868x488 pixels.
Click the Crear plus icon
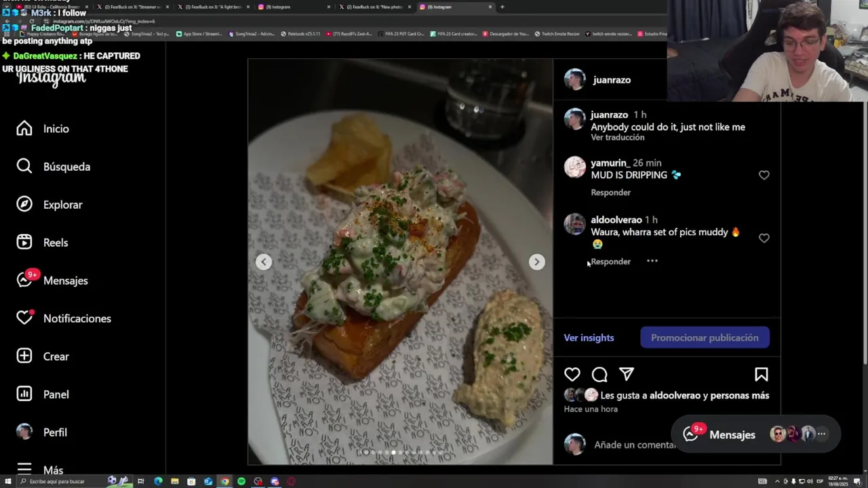[x=24, y=356]
